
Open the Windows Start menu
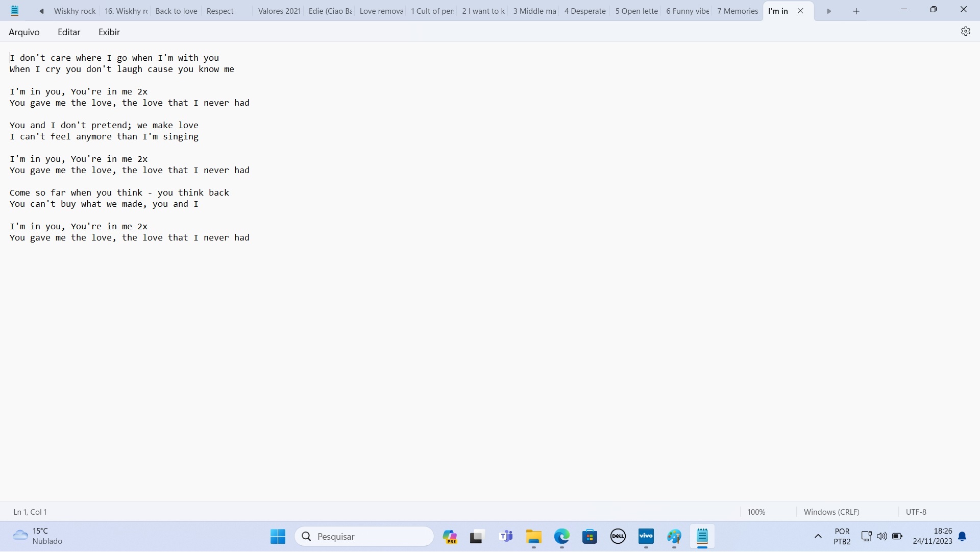[278, 537]
